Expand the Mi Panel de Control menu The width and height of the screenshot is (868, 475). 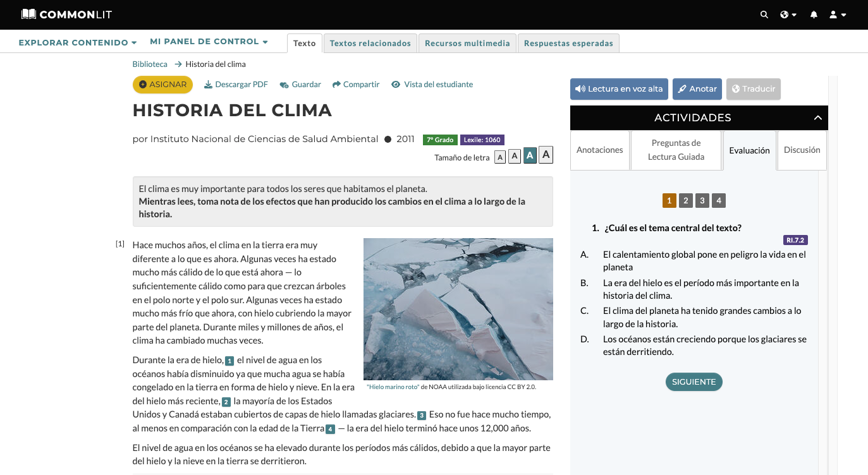tap(209, 42)
